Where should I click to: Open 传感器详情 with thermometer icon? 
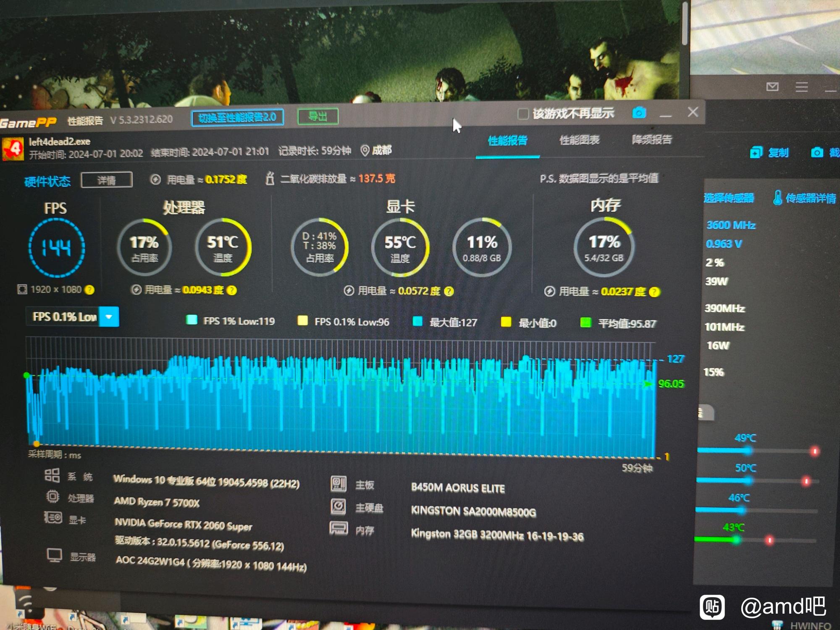click(804, 198)
